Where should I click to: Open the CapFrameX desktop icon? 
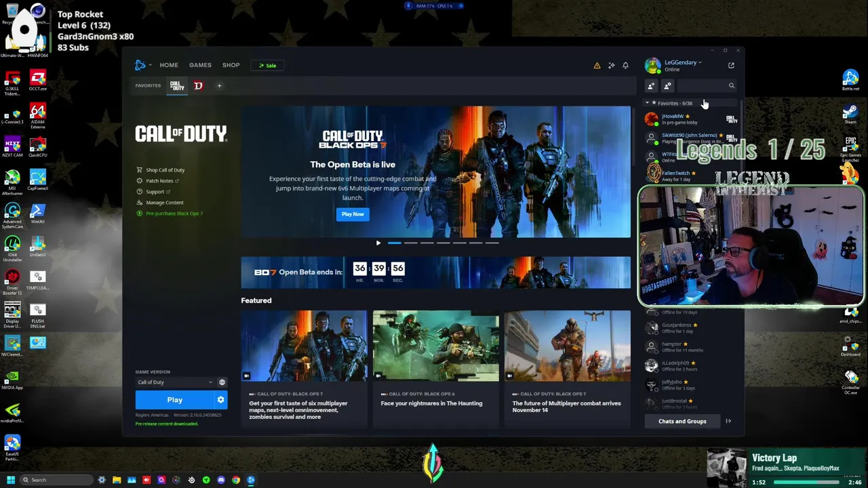point(38,180)
